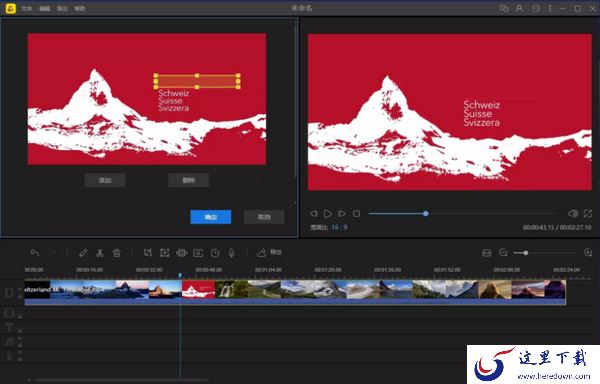Click the overlay track header icon
600x384 pixels.
coord(9,313)
